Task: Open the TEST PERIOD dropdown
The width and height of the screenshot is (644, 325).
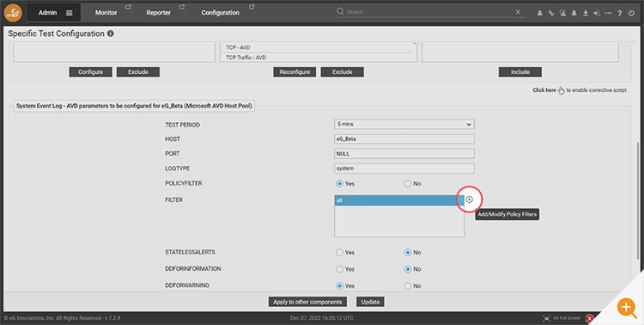Action: pyautogui.click(x=404, y=124)
